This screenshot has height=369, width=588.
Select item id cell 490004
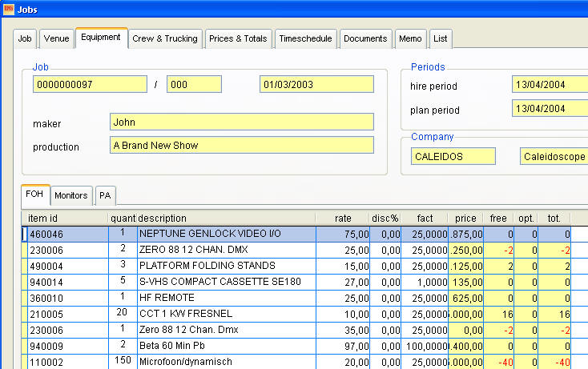pyautogui.click(x=68, y=266)
